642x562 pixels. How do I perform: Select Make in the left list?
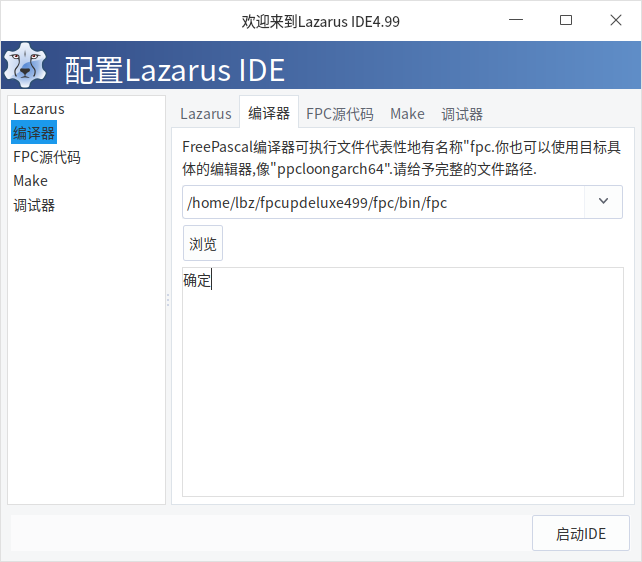tap(30, 181)
